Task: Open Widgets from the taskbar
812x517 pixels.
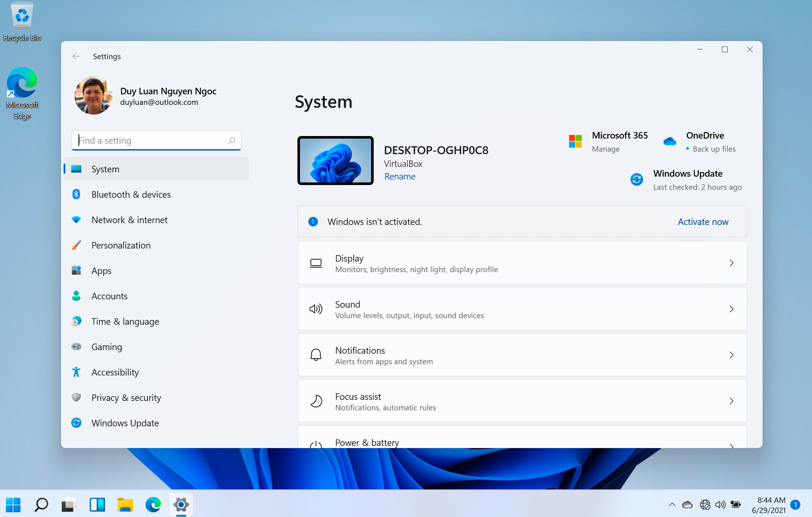Action: (97, 505)
